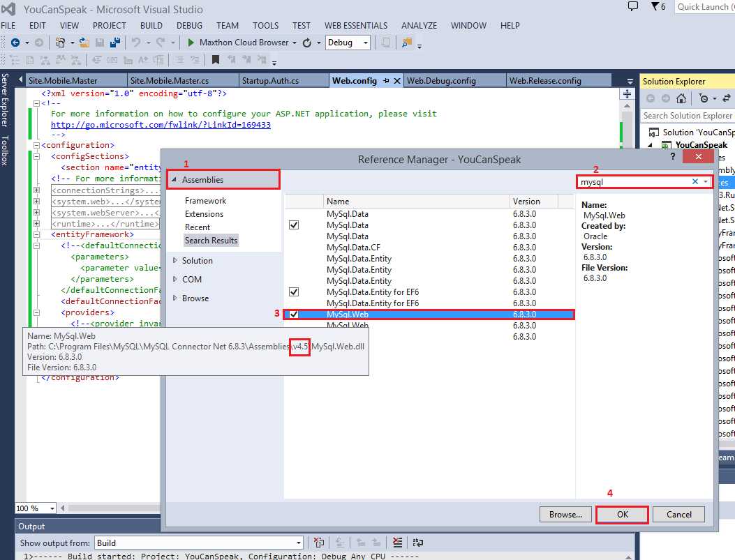Open the BUILD menu
This screenshot has width=735, height=560.
[151, 25]
